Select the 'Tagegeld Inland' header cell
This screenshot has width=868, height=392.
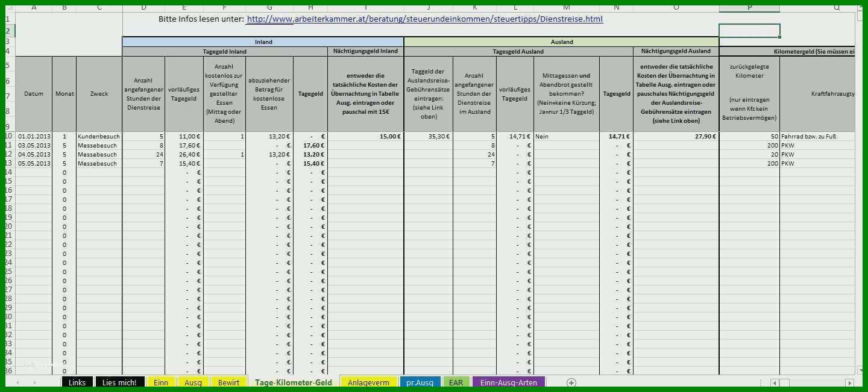click(x=225, y=52)
